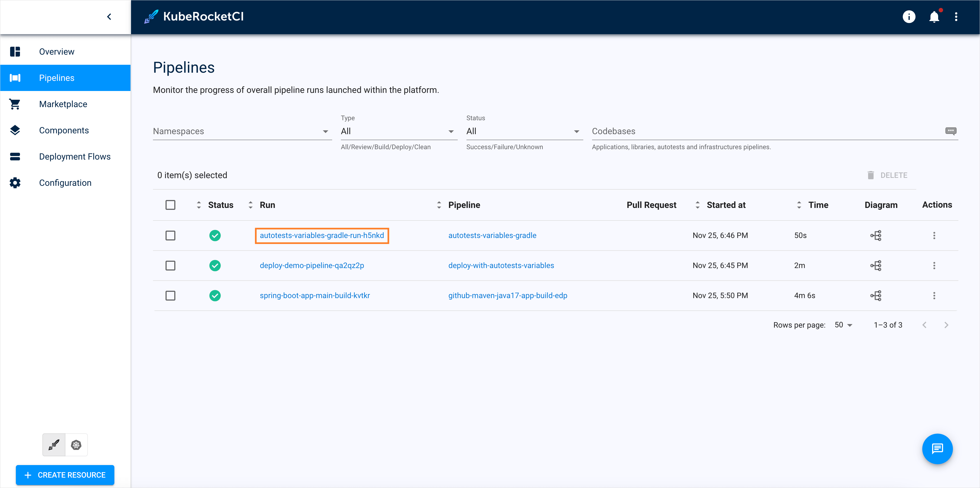The width and height of the screenshot is (980, 488).
Task: Open the Rows per page selector
Action: 843,325
